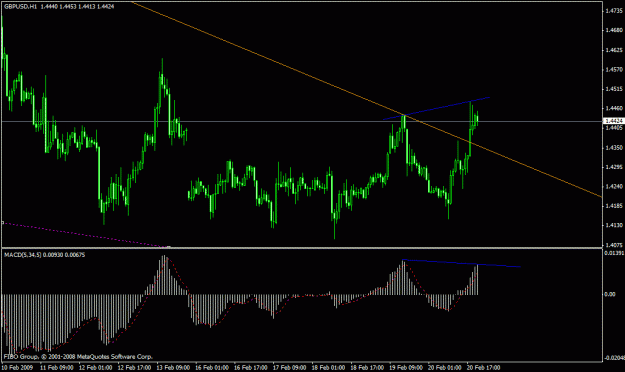Click the 16 Feb 01:00 time label
This screenshot has height=372, width=625.
click(x=212, y=367)
